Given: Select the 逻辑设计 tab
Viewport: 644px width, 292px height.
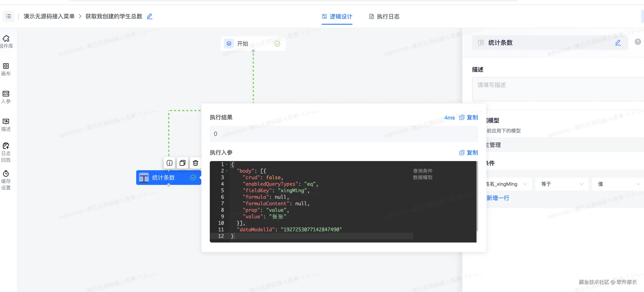Looking at the screenshot, I should (337, 16).
